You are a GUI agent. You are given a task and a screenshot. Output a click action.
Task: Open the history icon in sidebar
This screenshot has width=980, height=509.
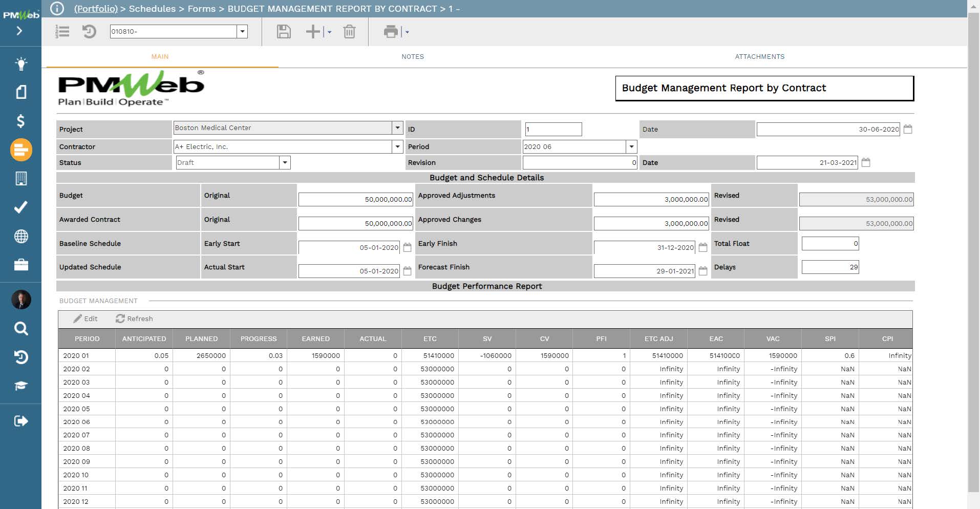(x=20, y=358)
